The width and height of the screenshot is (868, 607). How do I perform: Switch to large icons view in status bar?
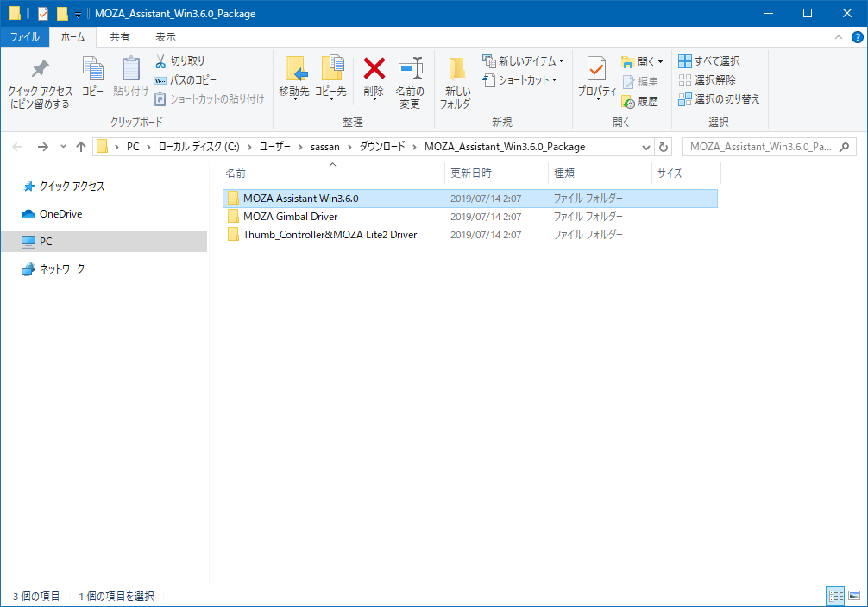pyautogui.click(x=854, y=596)
